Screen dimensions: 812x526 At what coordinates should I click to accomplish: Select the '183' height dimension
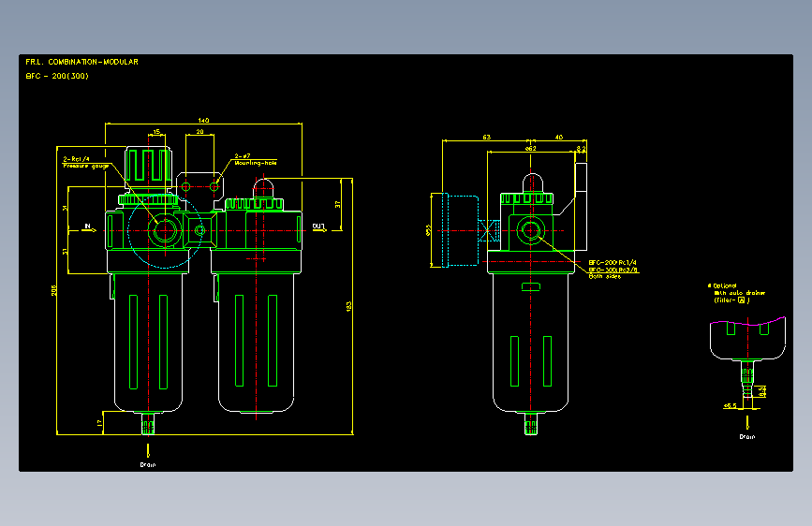(x=348, y=306)
